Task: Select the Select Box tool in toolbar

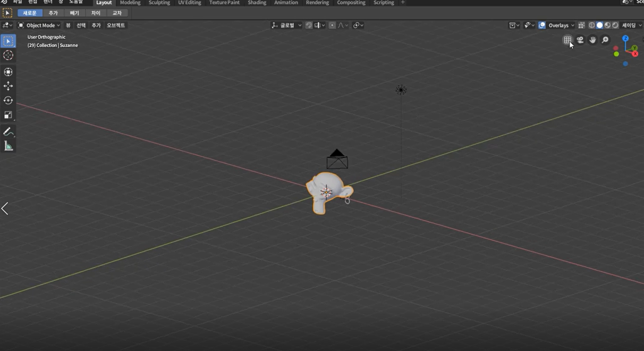Action: 8,41
